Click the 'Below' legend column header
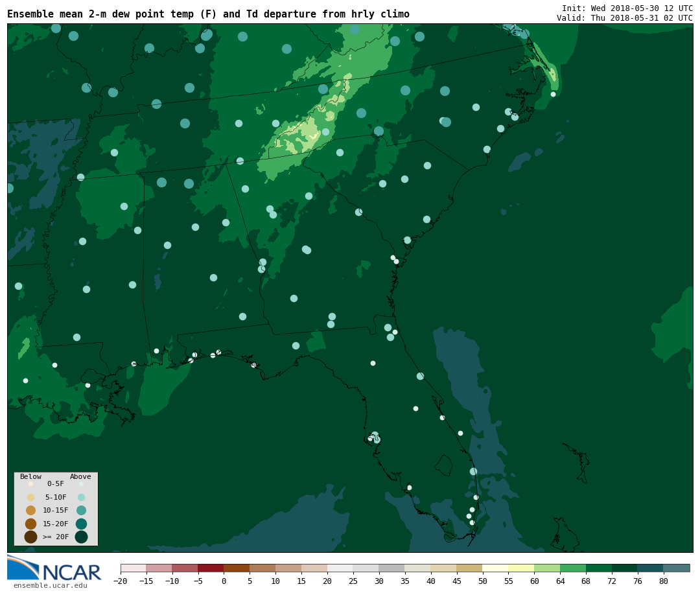Image resolution: width=700 pixels, height=593 pixels. (30, 477)
